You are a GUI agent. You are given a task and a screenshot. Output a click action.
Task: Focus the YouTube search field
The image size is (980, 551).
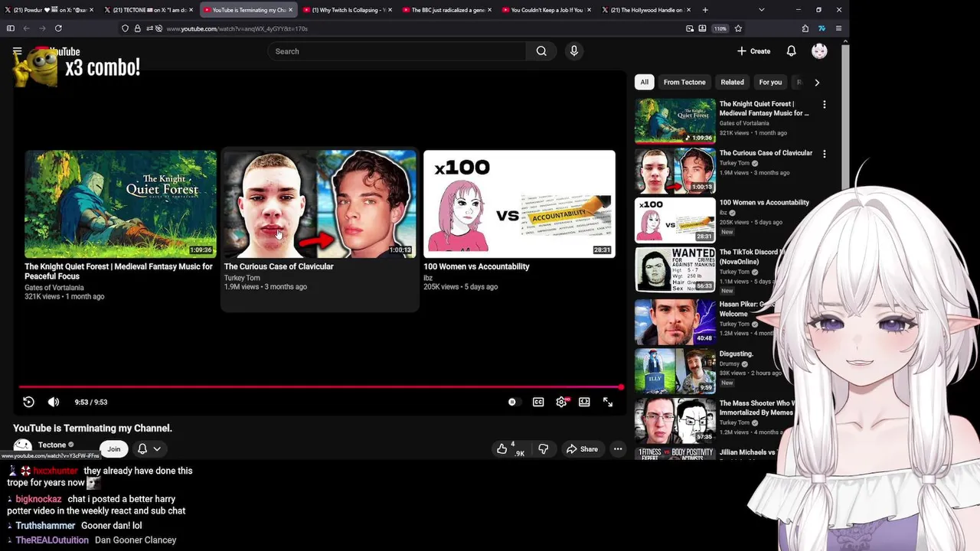coord(397,51)
